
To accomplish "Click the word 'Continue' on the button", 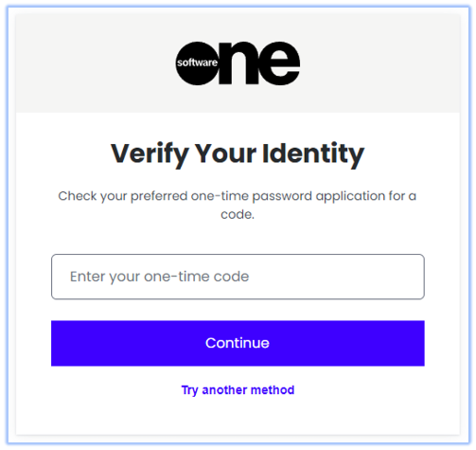I will pos(238,343).
